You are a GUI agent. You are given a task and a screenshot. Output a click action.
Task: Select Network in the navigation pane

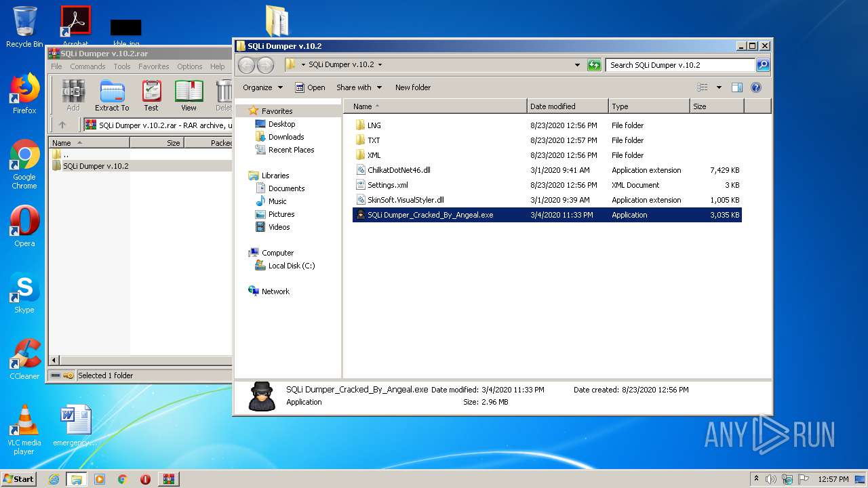275,291
